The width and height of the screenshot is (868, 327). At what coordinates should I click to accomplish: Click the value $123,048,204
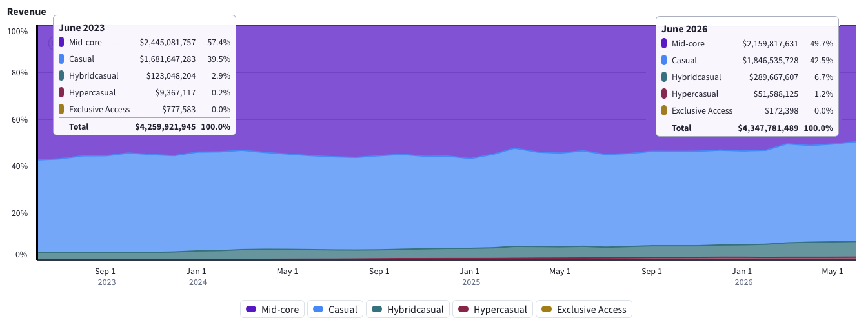[171, 75]
